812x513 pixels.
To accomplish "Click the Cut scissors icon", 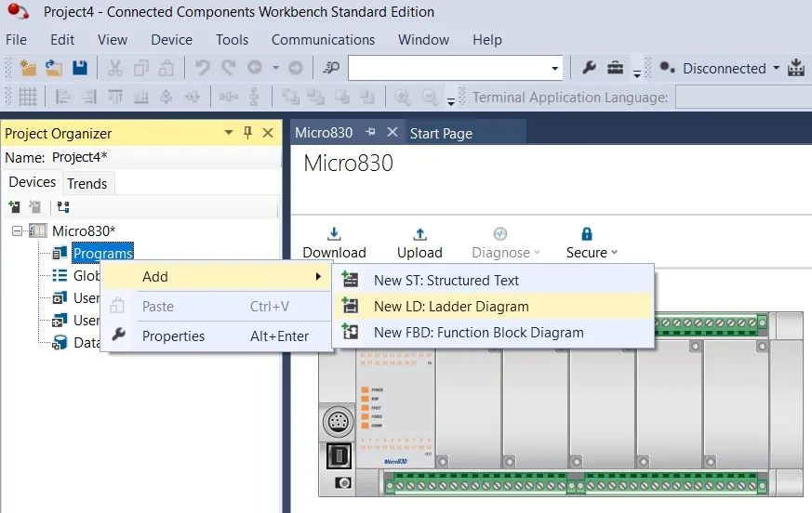I will (x=115, y=68).
